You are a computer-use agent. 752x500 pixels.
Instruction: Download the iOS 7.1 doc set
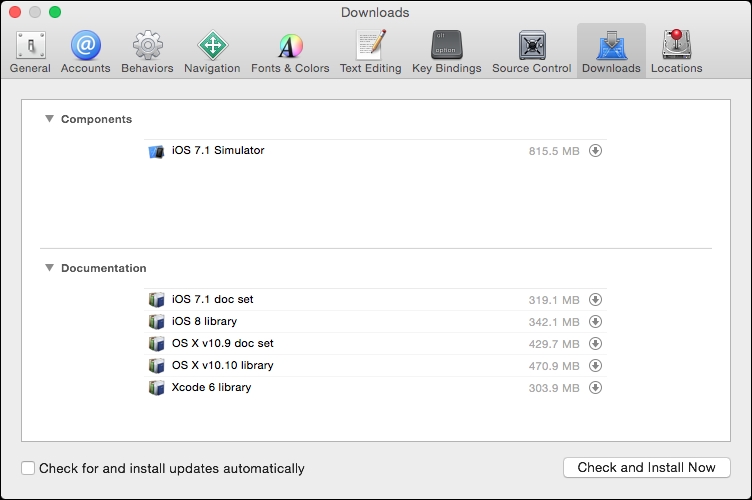[595, 300]
